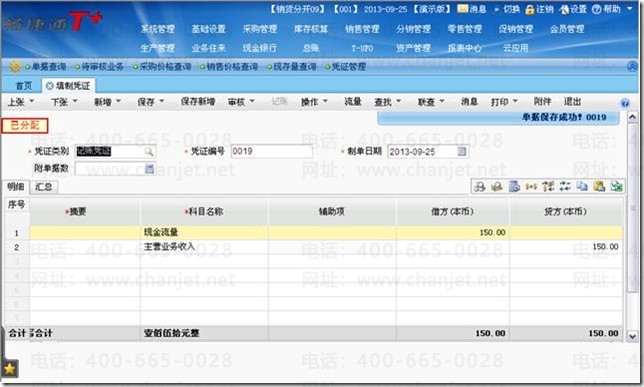Click the 附单据数 stepper control
644x387 pixels.
150,168
